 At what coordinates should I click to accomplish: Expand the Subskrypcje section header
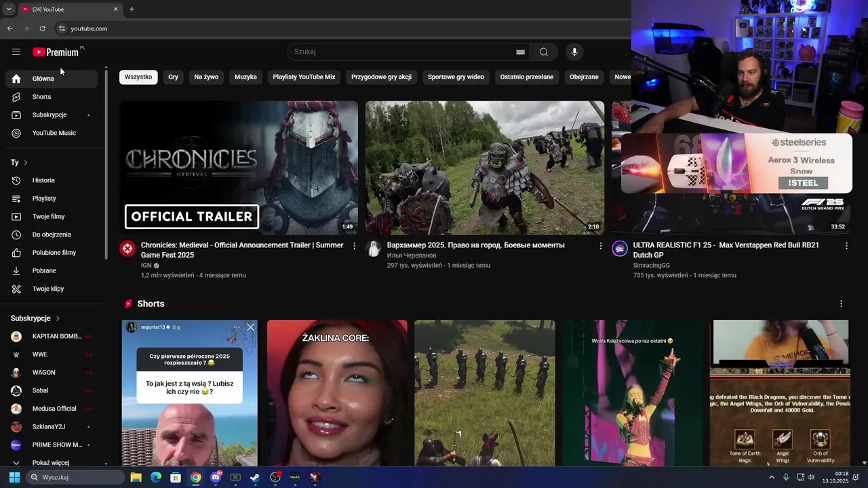point(35,319)
